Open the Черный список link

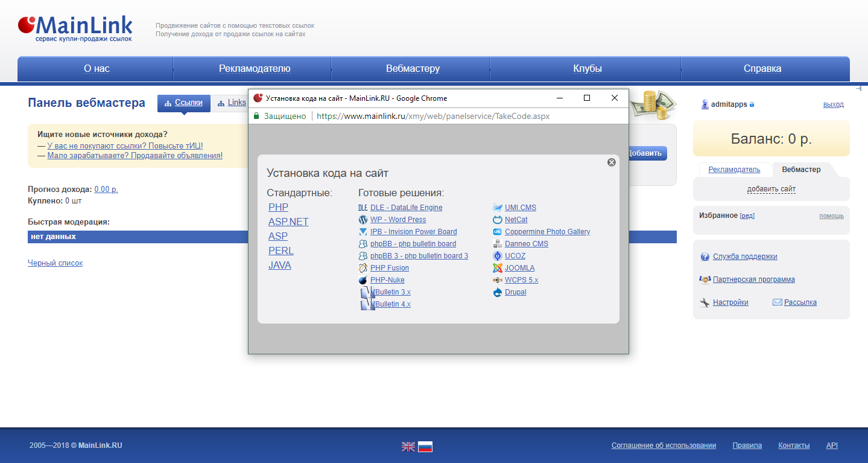(x=55, y=263)
